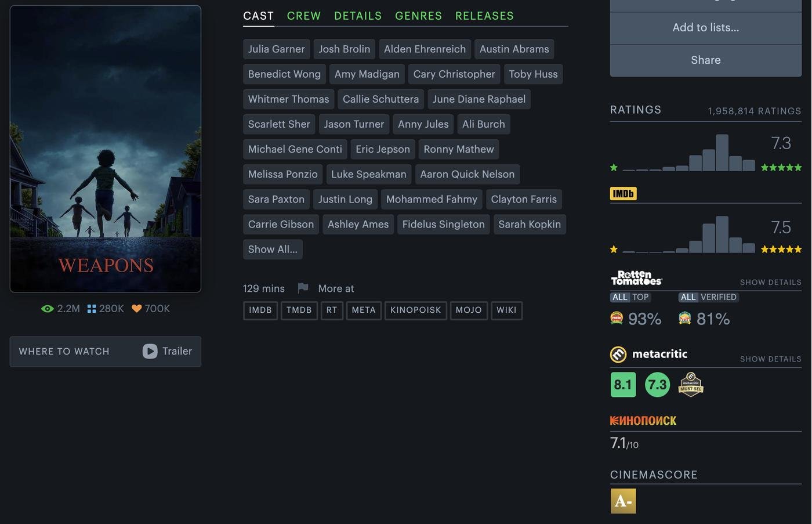
Task: Click the report flag icon
Action: pyautogui.click(x=303, y=288)
